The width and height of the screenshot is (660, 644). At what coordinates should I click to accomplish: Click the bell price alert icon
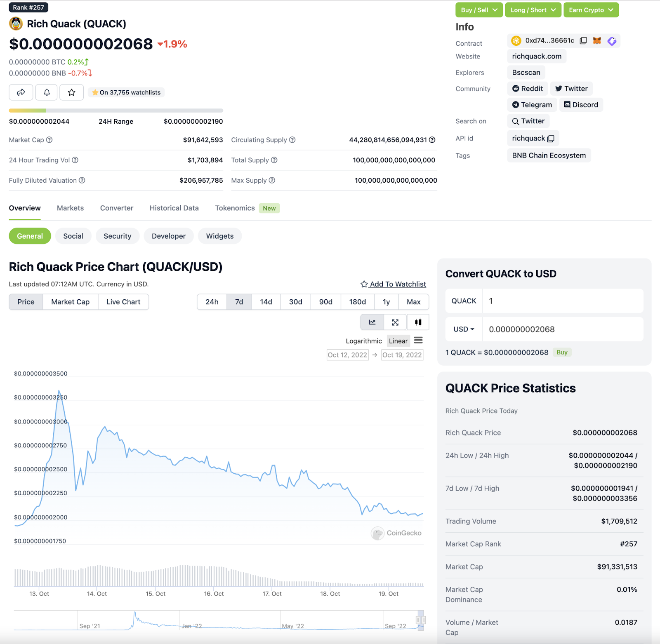pyautogui.click(x=47, y=92)
